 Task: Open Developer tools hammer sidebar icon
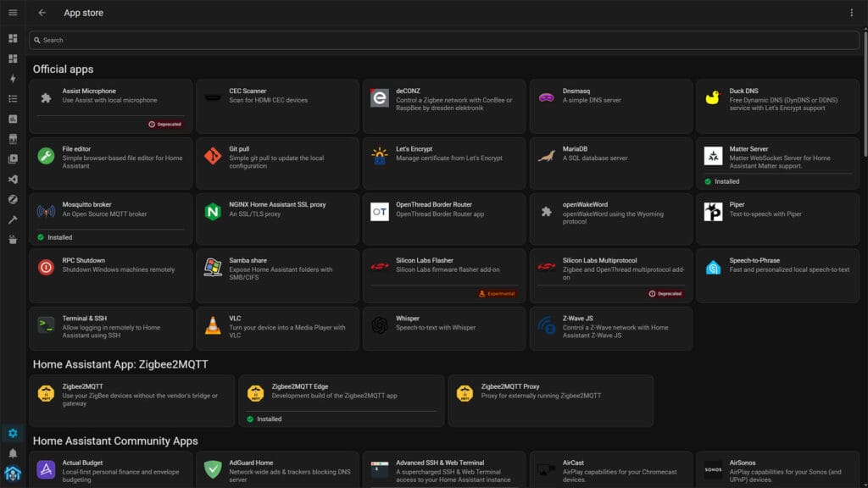coord(13,219)
